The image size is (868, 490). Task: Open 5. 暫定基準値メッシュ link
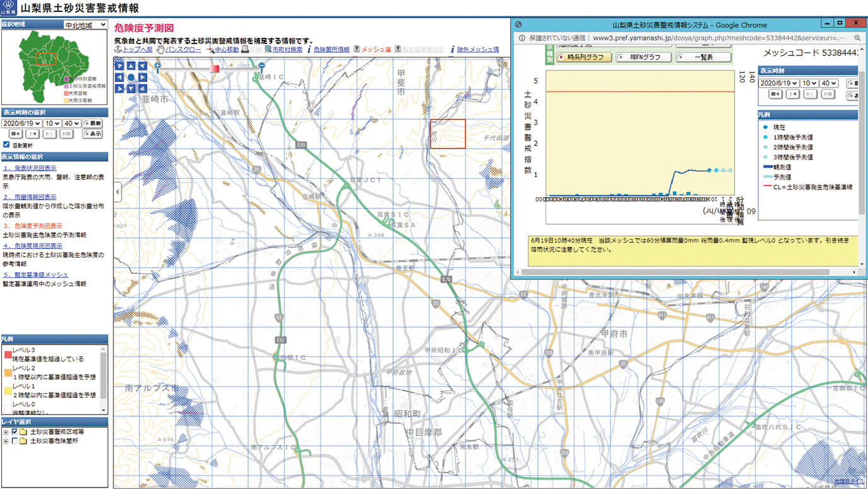pyautogui.click(x=35, y=275)
